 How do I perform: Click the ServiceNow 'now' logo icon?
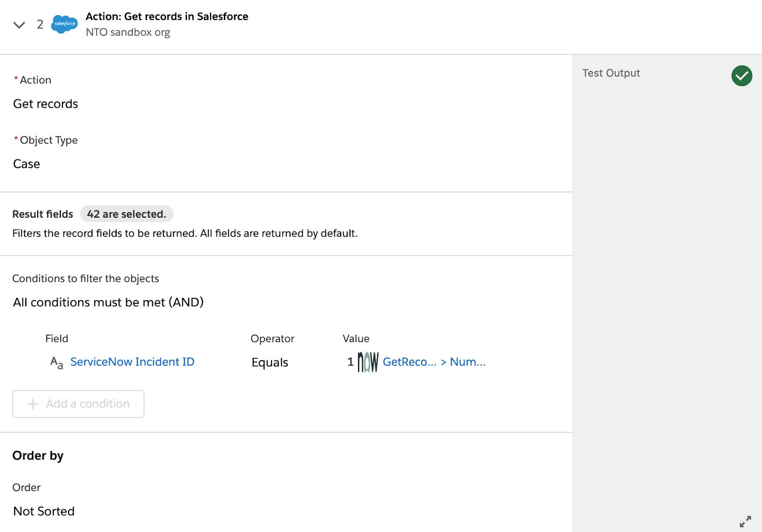(x=368, y=362)
